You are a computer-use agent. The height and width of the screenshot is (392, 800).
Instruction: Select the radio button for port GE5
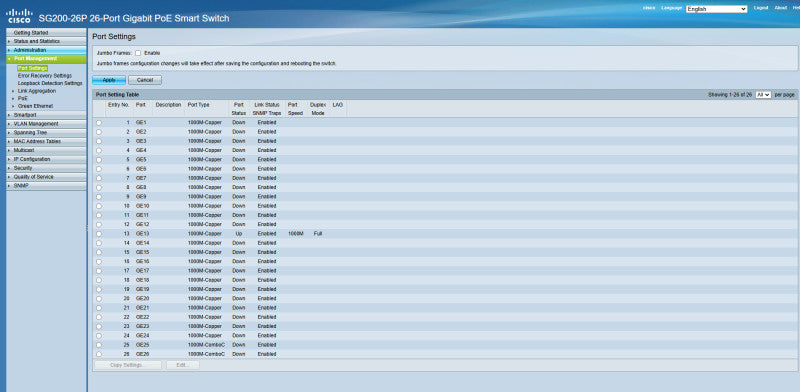click(x=98, y=159)
